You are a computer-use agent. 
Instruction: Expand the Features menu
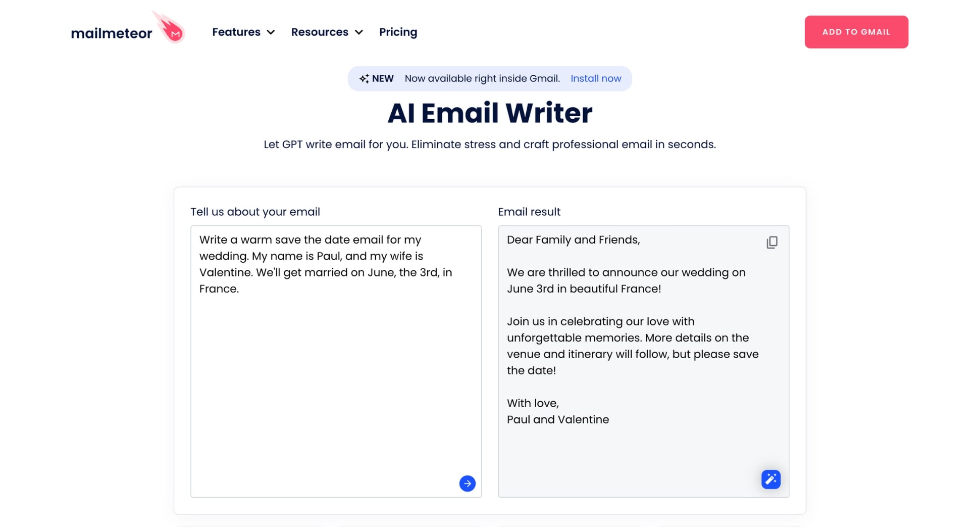pos(236,32)
